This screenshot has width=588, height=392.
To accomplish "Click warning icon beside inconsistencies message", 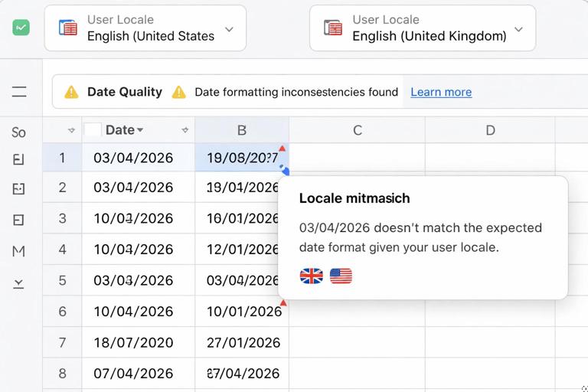I will [x=179, y=92].
